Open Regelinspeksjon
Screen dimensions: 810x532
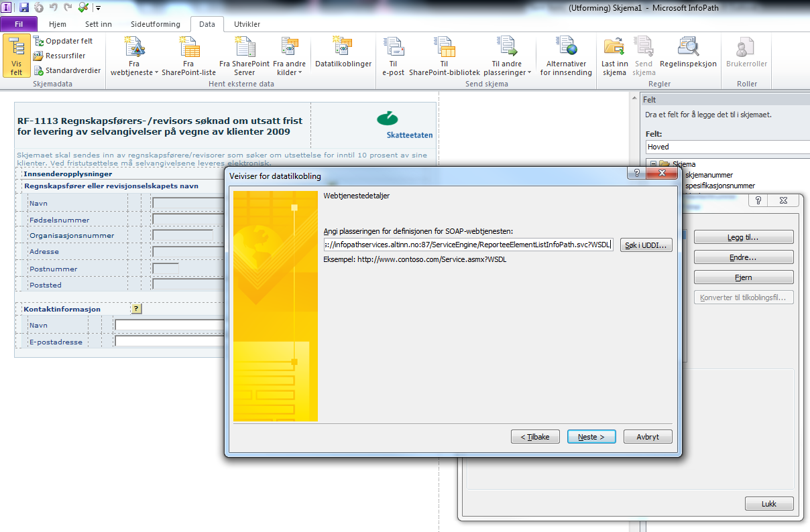click(x=688, y=52)
